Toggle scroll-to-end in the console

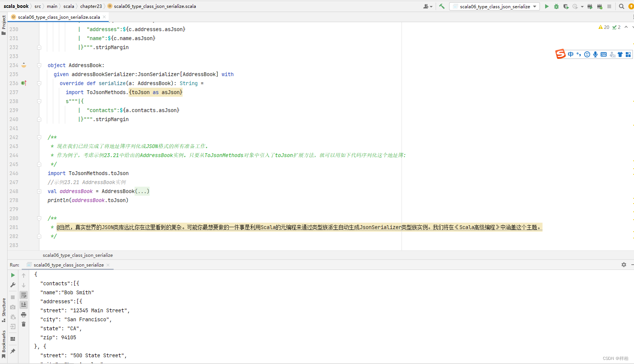tap(24, 304)
